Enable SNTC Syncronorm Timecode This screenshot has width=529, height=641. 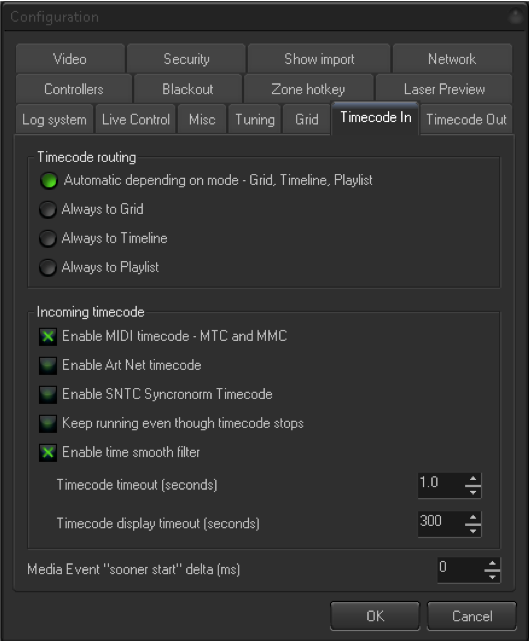click(x=48, y=394)
